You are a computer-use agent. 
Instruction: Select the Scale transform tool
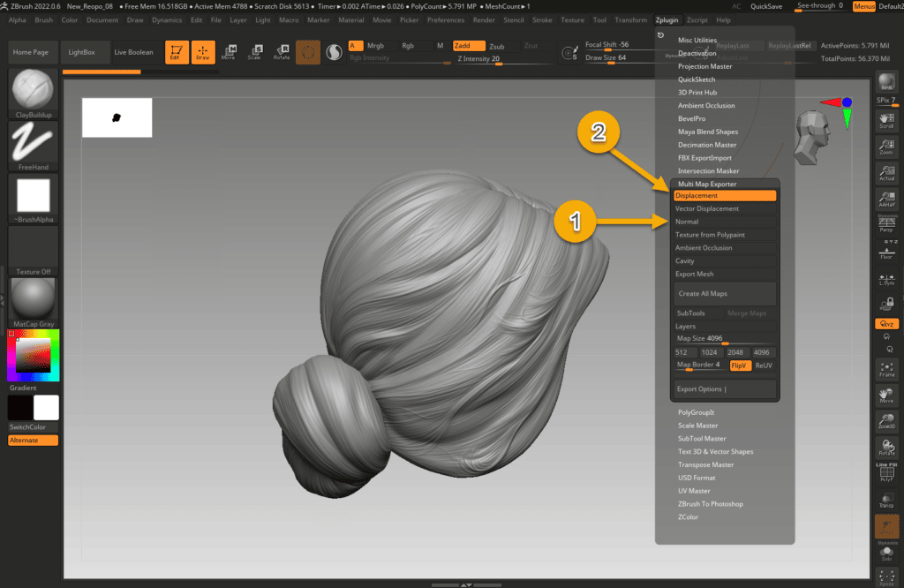pyautogui.click(x=255, y=52)
